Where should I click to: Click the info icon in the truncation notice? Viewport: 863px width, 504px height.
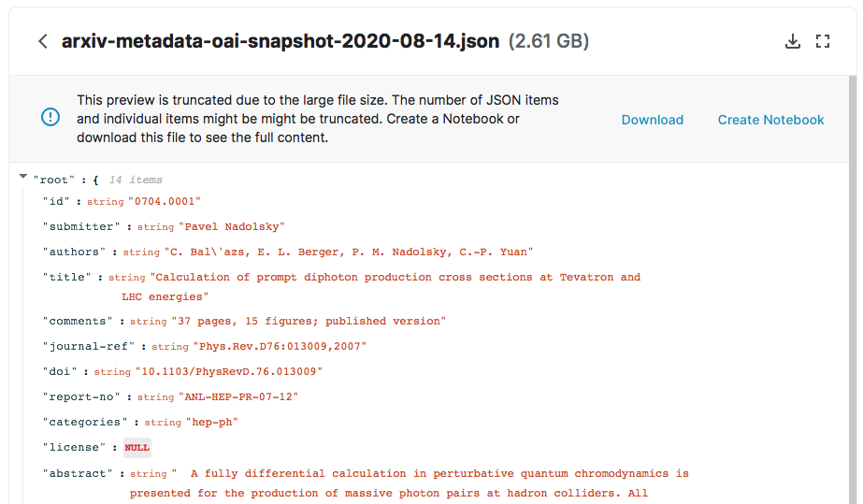50,117
